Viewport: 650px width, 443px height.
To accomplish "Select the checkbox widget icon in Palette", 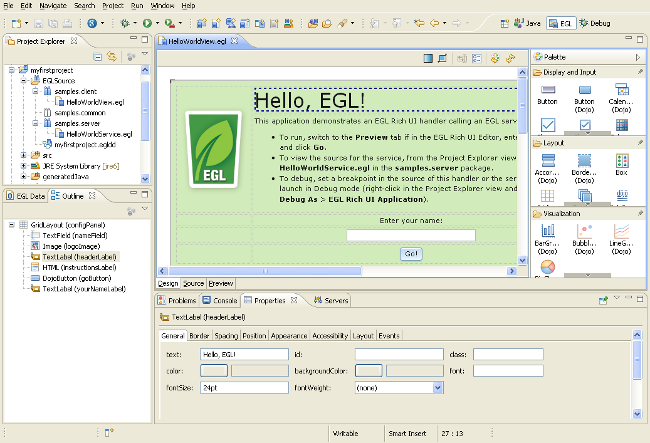I will (548, 125).
